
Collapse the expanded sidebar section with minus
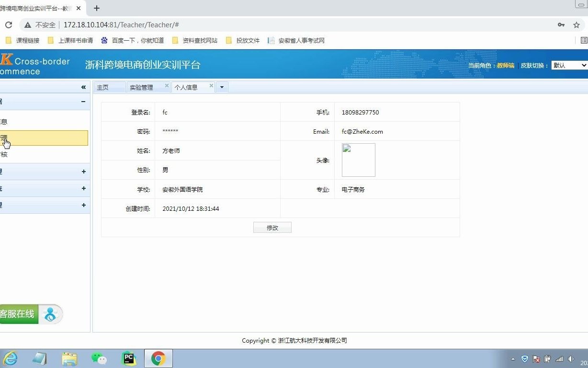click(83, 102)
